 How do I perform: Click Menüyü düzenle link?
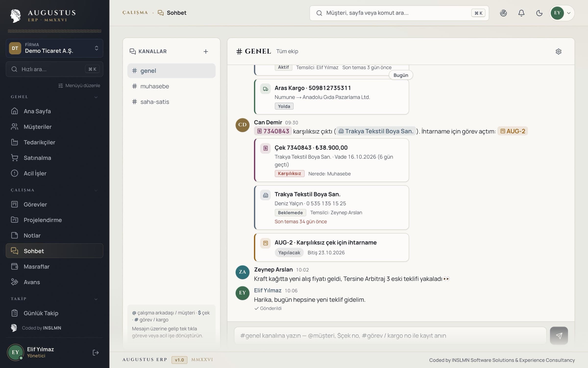click(79, 85)
